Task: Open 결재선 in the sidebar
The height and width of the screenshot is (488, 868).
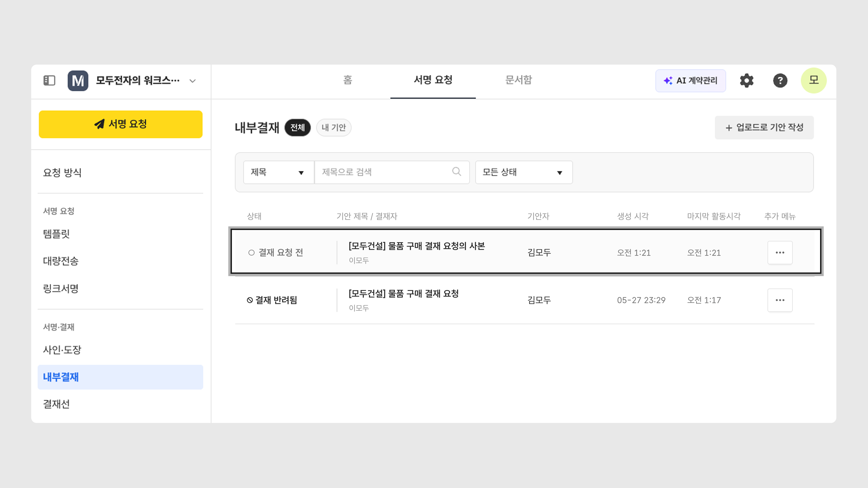Action: pos(56,404)
